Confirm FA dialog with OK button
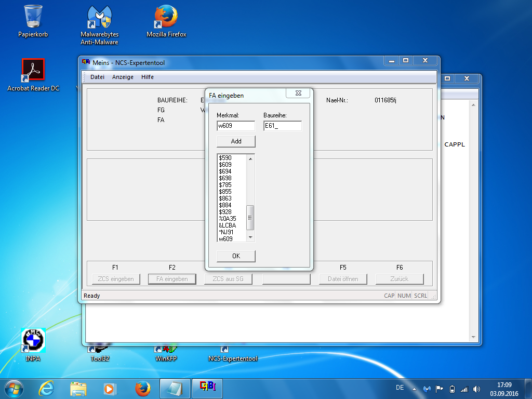Image resolution: width=532 pixels, height=399 pixels. coord(236,256)
